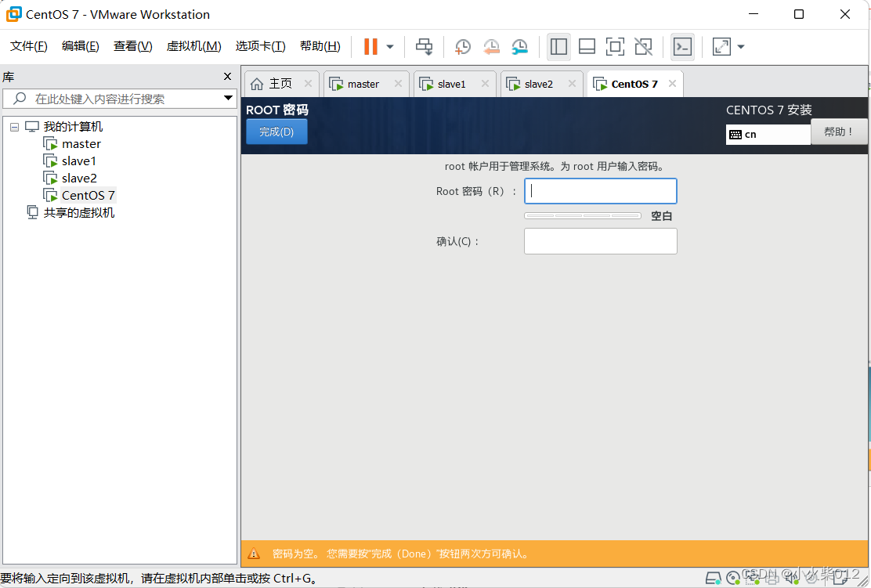Open the snapshot manager icon
The width and height of the screenshot is (871, 588).
(x=519, y=47)
